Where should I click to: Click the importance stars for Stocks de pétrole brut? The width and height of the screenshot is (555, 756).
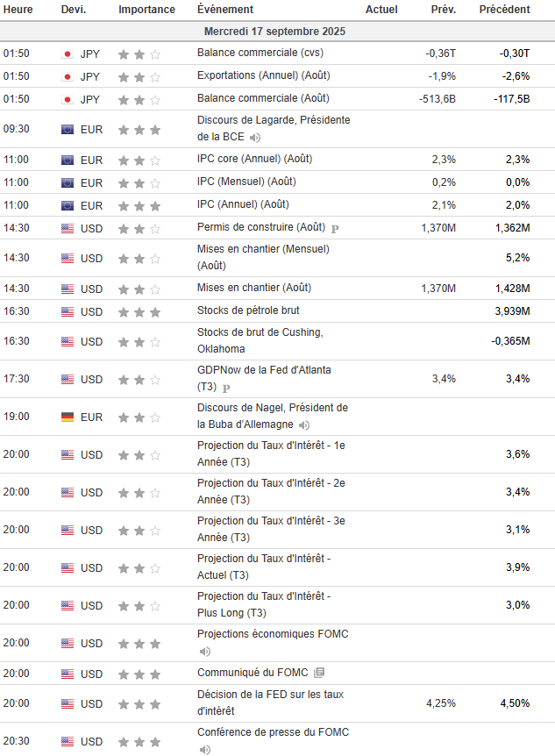[139, 311]
